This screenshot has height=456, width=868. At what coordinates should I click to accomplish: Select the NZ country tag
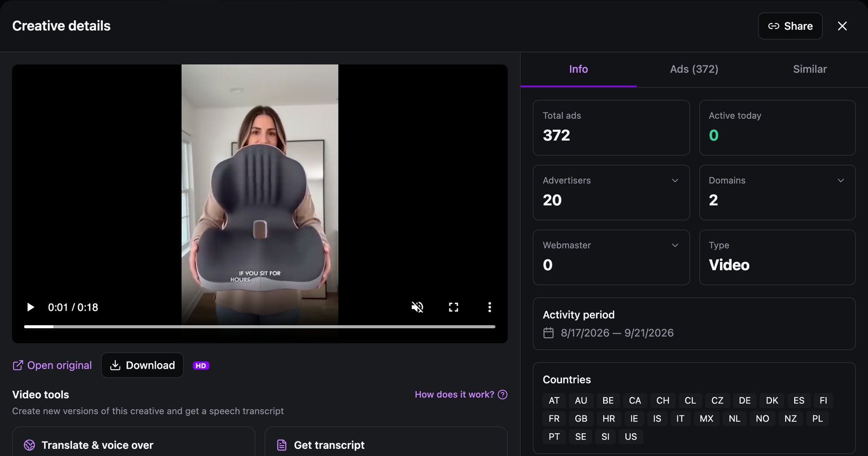pos(791,418)
